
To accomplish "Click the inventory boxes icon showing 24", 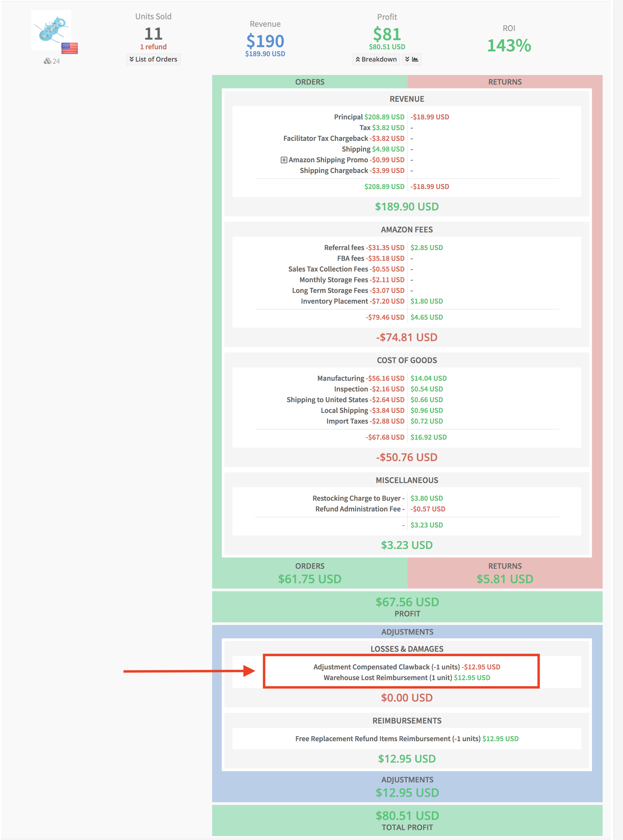I will pyautogui.click(x=47, y=61).
